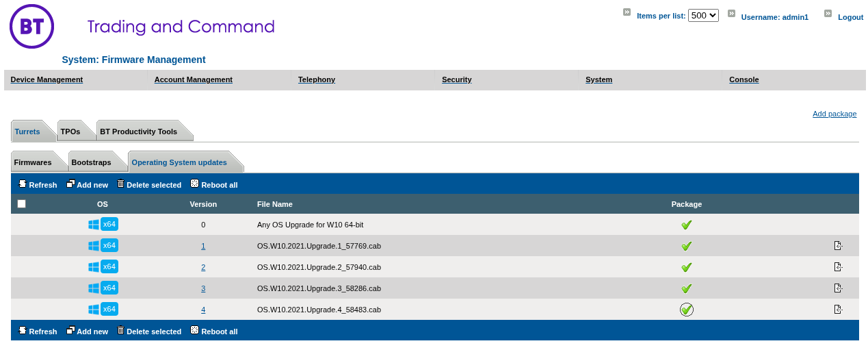Click the circled package checkmark for version 4
This screenshot has width=868, height=350.
click(687, 310)
